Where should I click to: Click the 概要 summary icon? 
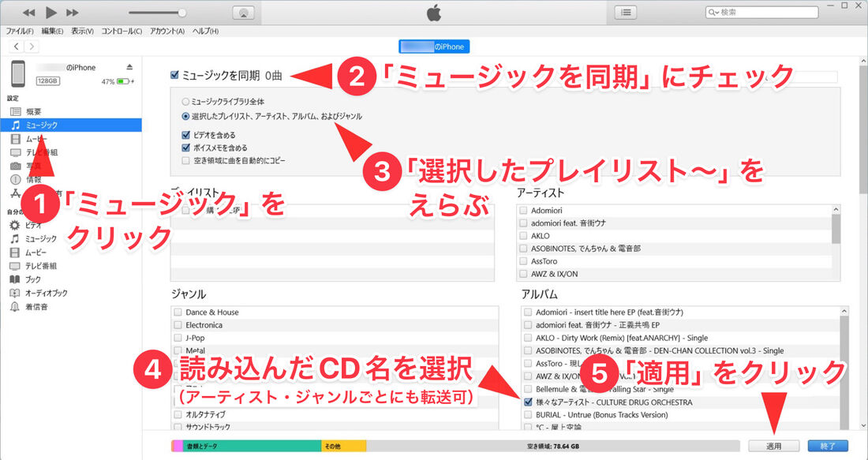[x=16, y=112]
